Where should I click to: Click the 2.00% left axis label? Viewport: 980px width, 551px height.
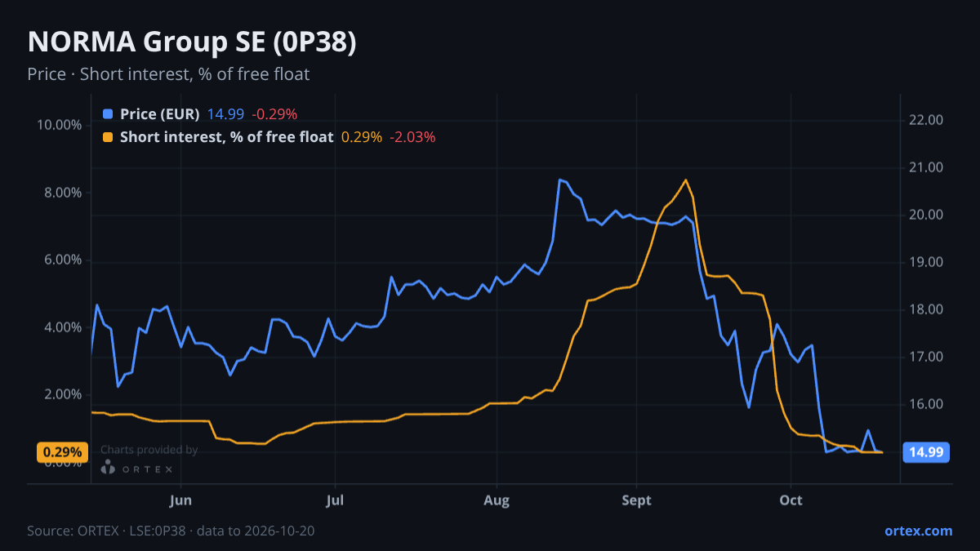click(62, 395)
